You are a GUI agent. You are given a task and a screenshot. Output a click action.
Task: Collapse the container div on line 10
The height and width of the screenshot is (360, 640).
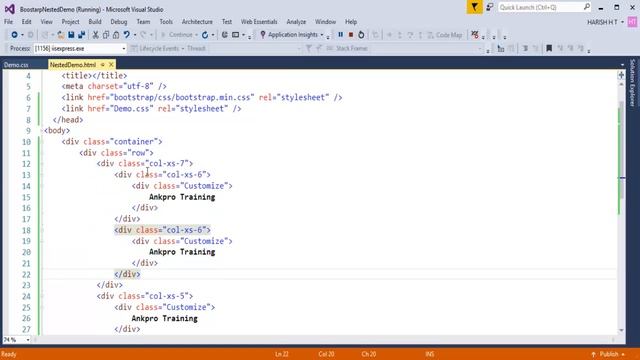42,142
